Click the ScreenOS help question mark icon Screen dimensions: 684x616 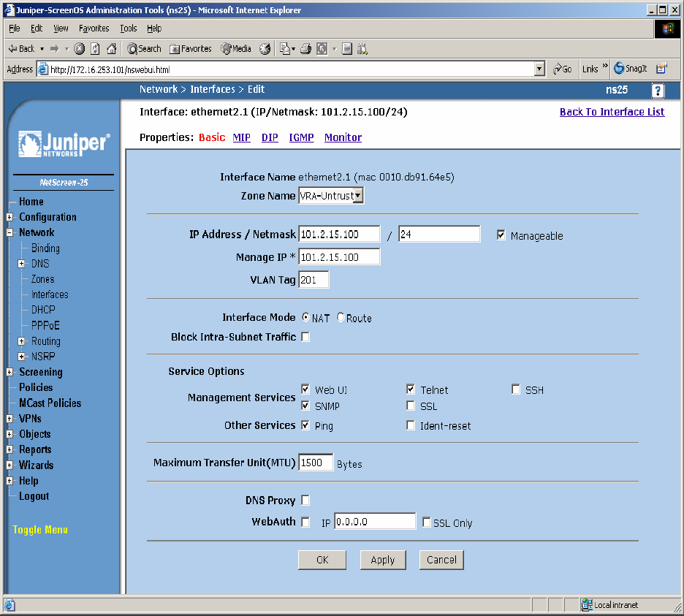pos(658,91)
